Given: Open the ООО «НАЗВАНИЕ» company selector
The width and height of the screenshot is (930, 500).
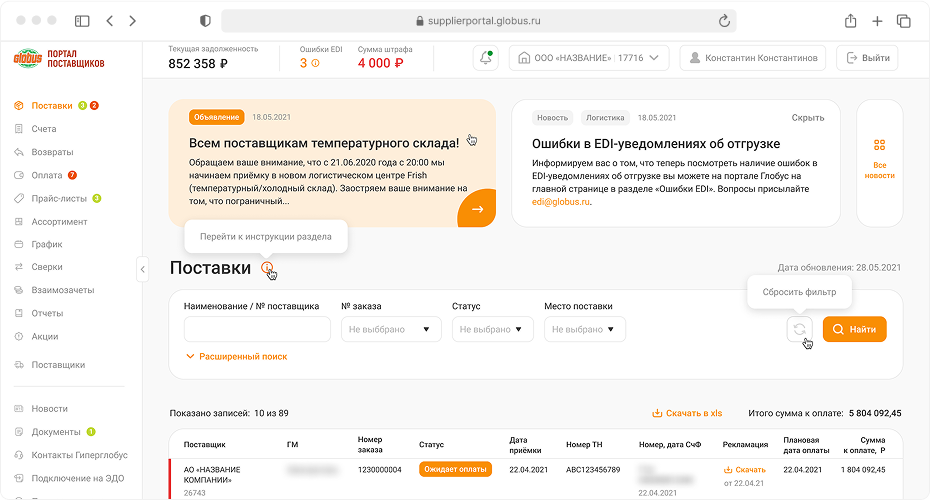Looking at the screenshot, I should coord(589,58).
